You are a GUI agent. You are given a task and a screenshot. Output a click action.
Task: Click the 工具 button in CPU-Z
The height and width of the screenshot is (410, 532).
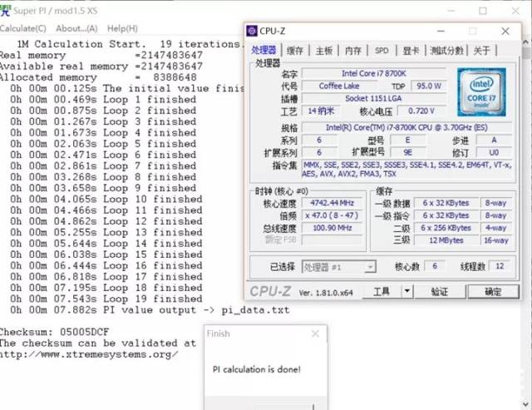[x=382, y=291]
